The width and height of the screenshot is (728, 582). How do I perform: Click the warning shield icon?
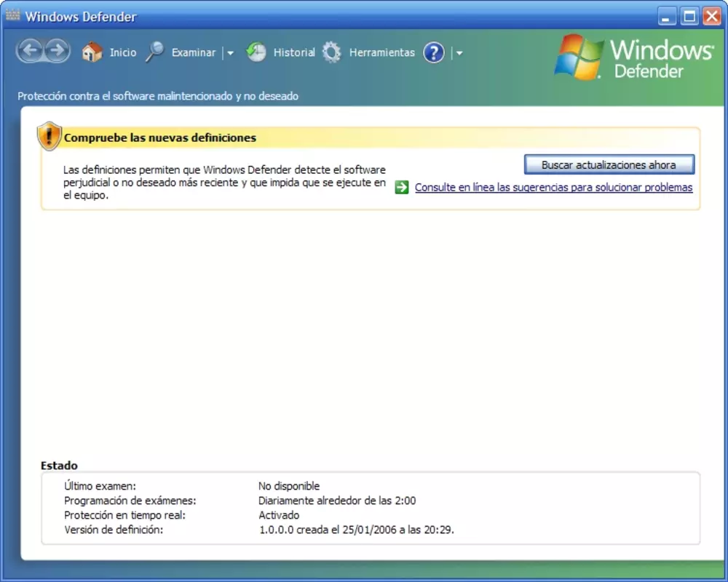pos(50,137)
